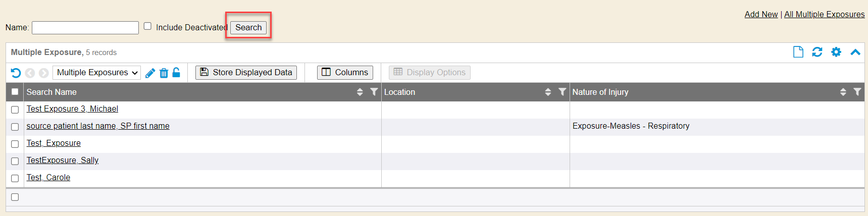The width and height of the screenshot is (868, 216).
Task: Filter the Nature of Injury column
Action: click(857, 92)
